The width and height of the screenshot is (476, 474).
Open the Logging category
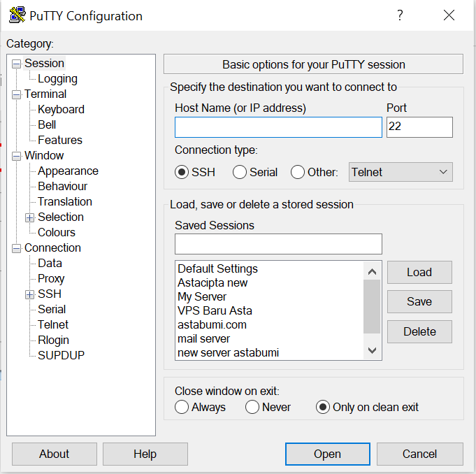[57, 79]
